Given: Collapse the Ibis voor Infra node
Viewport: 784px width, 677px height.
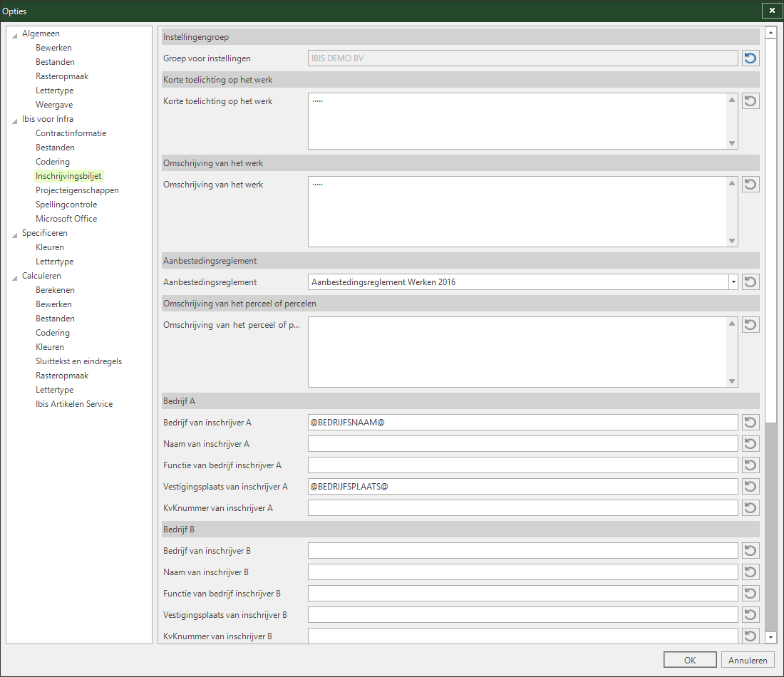Looking at the screenshot, I should (14, 120).
